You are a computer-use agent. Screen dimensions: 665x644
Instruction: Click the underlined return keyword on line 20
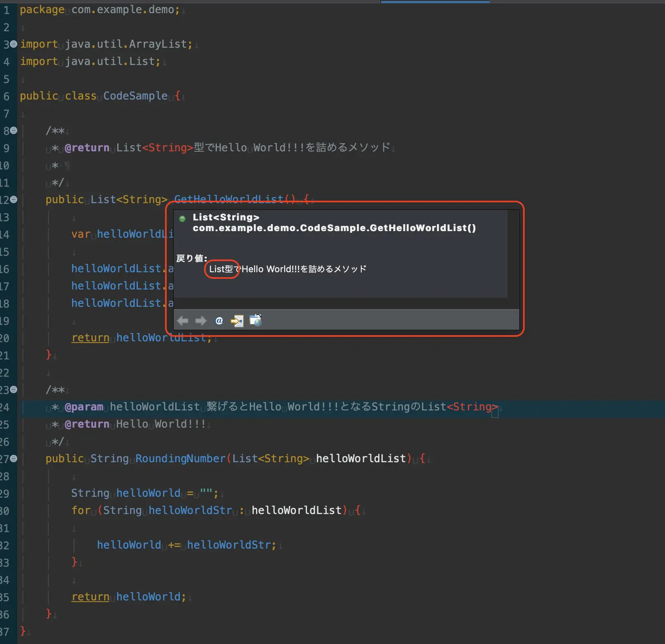click(90, 338)
